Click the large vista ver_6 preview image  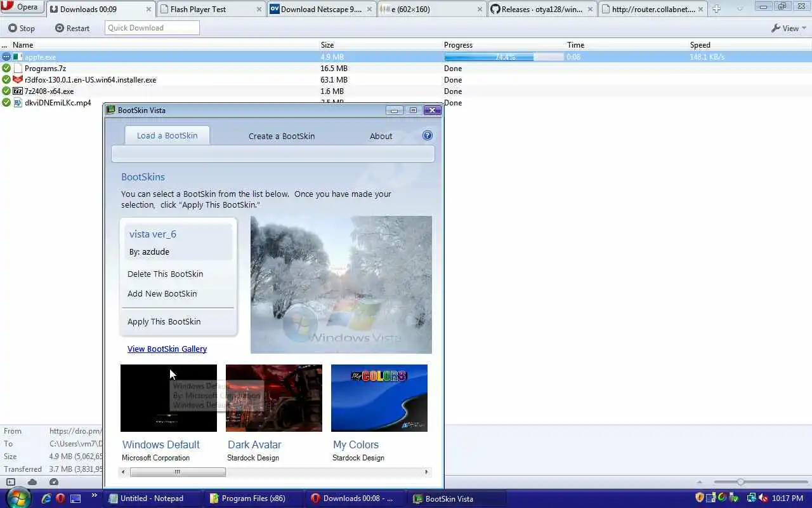pos(341,284)
